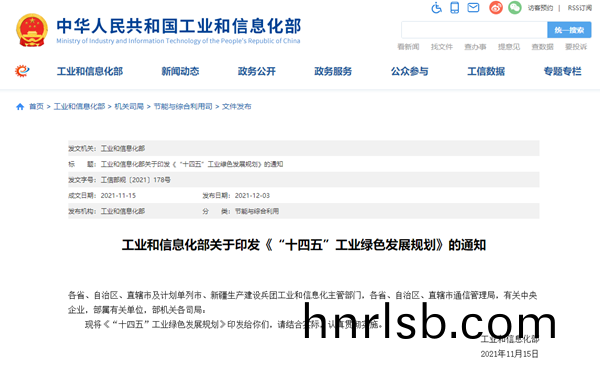Open 文件发布 breadcrumb link
The width and height of the screenshot is (600, 368).
pyautogui.click(x=236, y=106)
